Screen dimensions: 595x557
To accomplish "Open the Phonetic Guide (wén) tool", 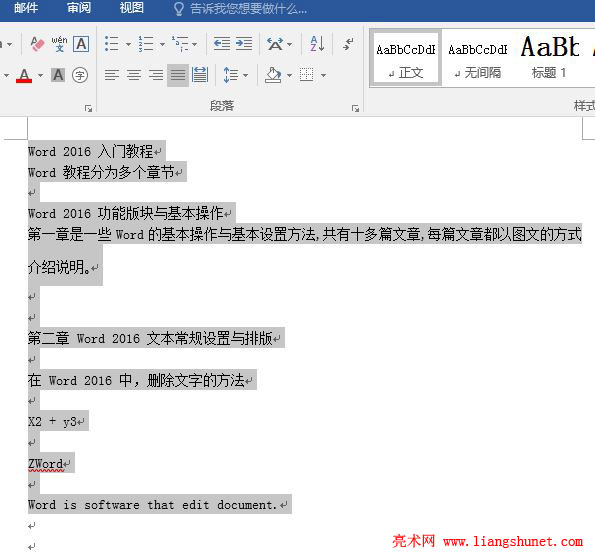I will point(59,44).
